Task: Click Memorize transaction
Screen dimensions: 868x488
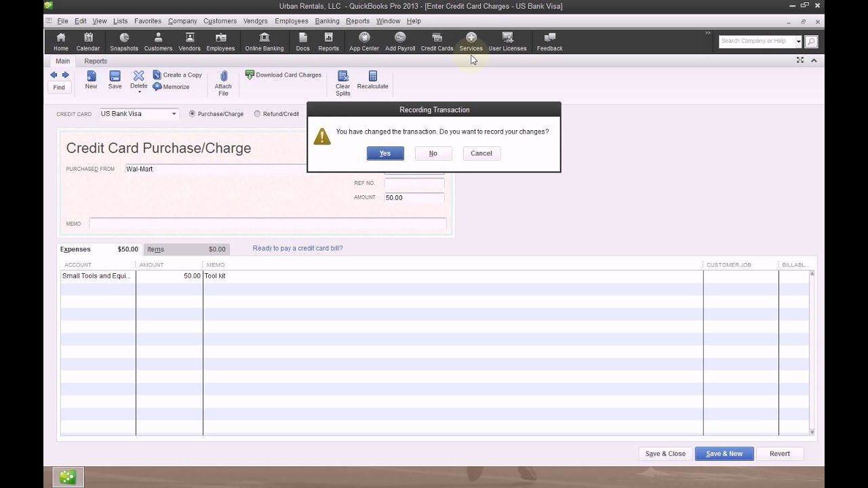Action: (171, 87)
